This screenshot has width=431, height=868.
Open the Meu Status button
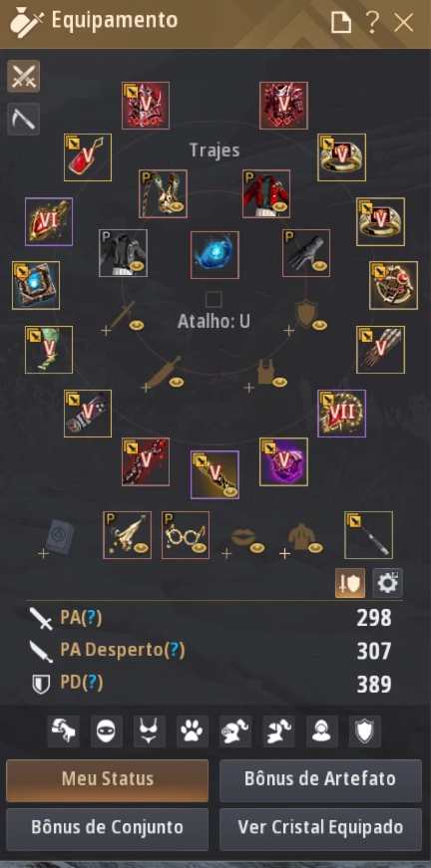click(108, 780)
